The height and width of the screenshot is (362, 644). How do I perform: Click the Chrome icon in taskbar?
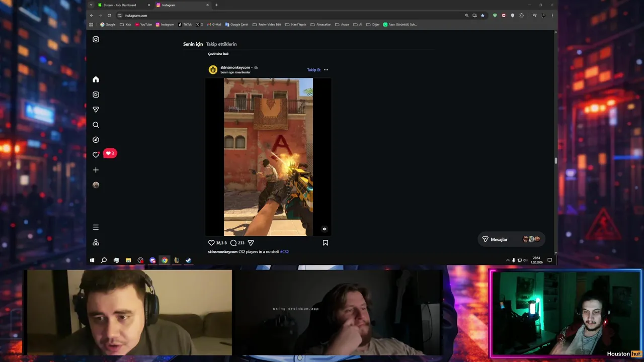point(165,260)
